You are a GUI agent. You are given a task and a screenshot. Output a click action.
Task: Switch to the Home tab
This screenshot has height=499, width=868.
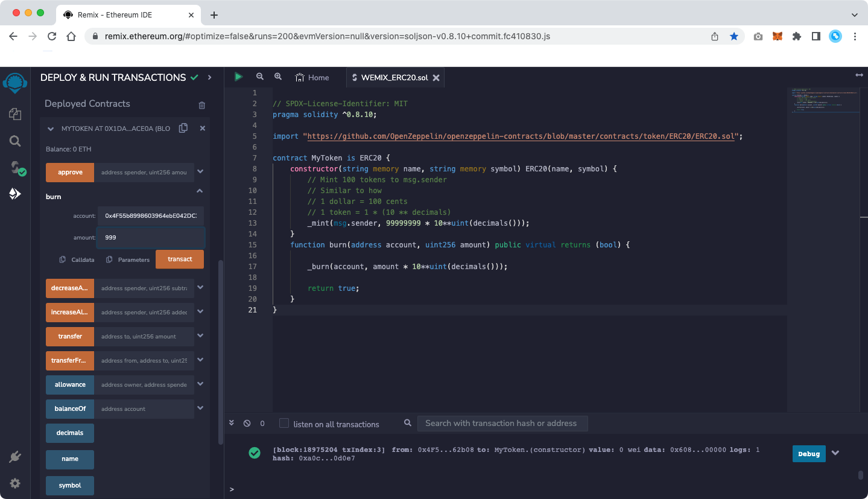[x=312, y=77]
